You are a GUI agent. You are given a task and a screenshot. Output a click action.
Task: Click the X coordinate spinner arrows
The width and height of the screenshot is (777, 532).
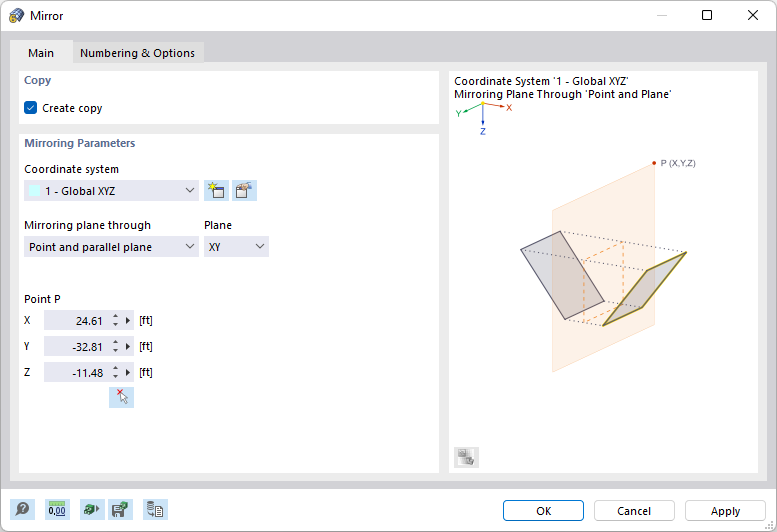(x=115, y=320)
